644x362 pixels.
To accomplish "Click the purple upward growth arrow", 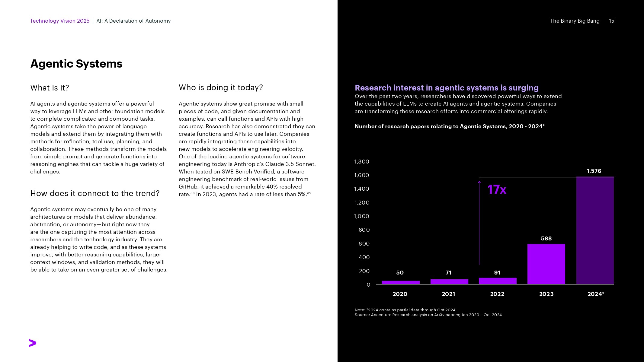I will pyautogui.click(x=479, y=223).
